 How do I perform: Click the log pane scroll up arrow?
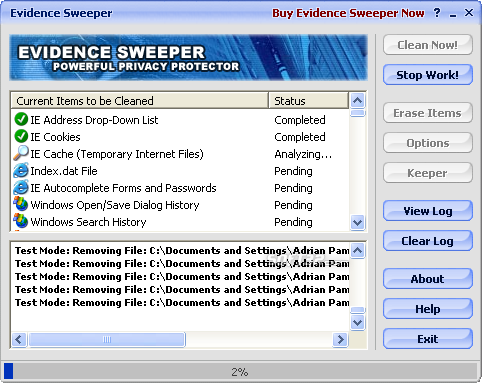(x=358, y=251)
